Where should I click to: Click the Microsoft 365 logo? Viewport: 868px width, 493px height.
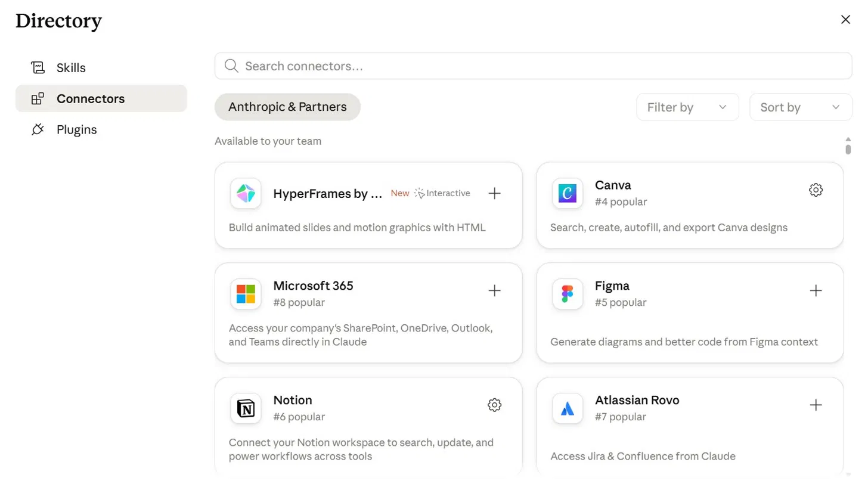tap(246, 294)
